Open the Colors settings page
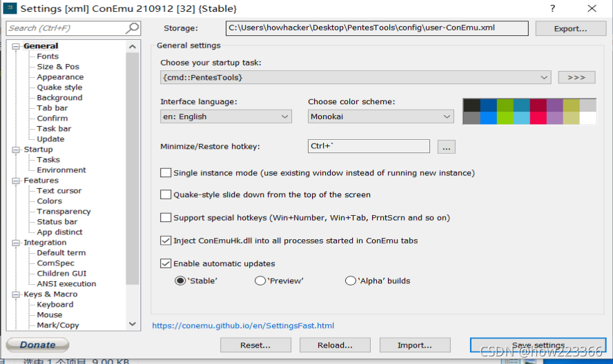Image resolution: width=613 pixels, height=364 pixels. pyautogui.click(x=49, y=201)
